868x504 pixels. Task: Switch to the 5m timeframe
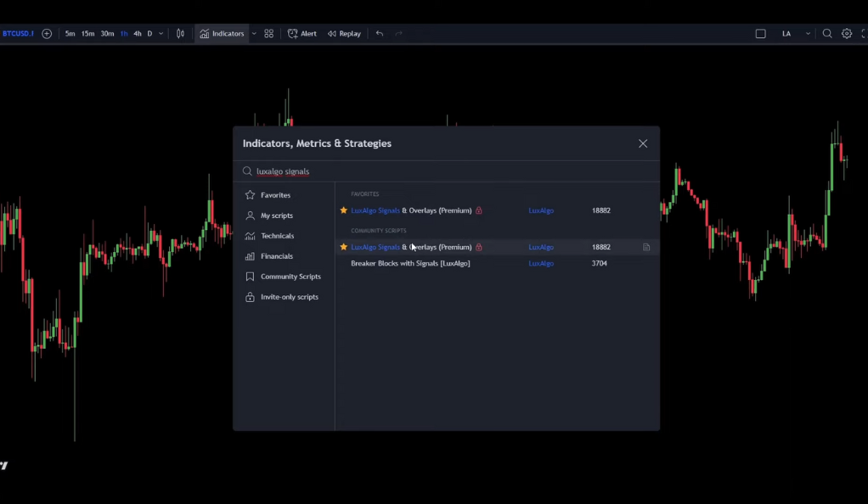[x=70, y=34]
